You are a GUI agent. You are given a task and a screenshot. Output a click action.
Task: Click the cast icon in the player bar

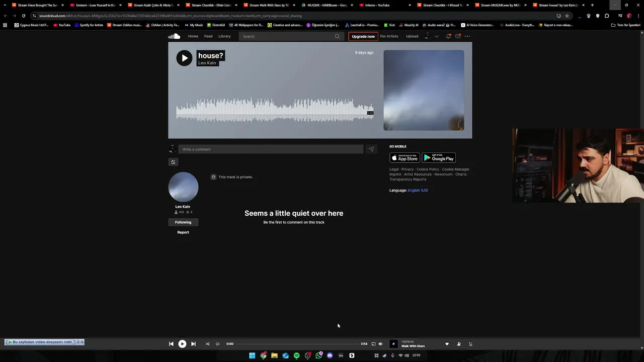pyautogui.click(x=373, y=344)
